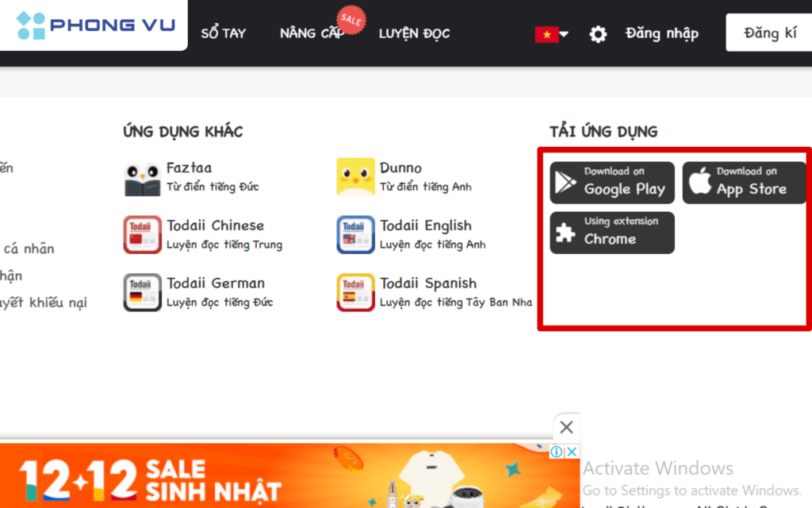
Task: Close the ad banner with X button
Action: [566, 428]
